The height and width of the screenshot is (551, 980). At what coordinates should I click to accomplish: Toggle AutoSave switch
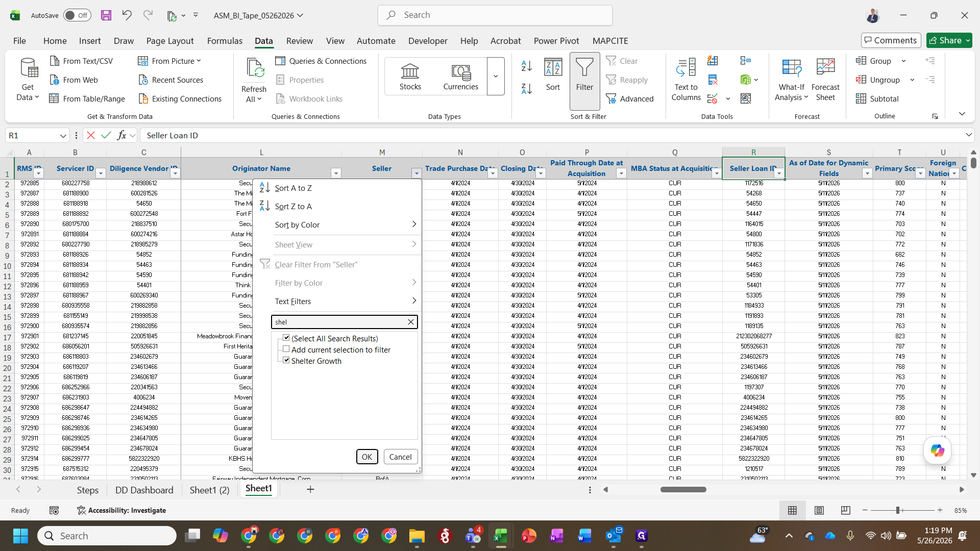77,15
